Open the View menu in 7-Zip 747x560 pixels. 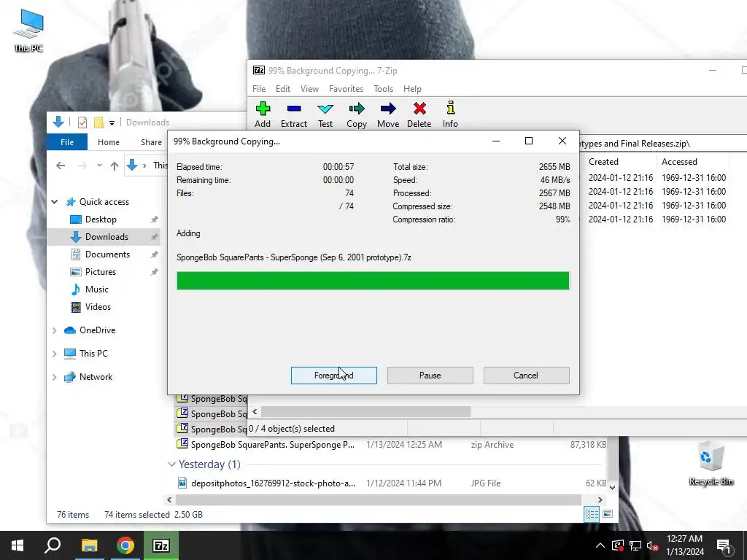coord(309,88)
